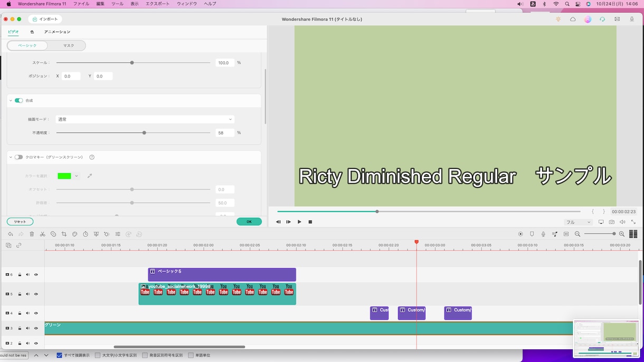644x362 pixels.
Task: Take a snapshot with the camera icon
Action: (612, 222)
